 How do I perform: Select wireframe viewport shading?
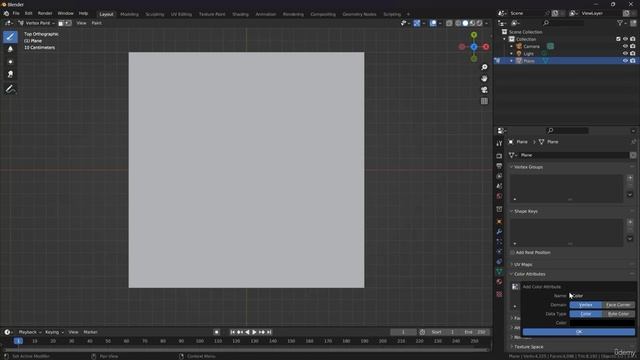click(x=458, y=23)
